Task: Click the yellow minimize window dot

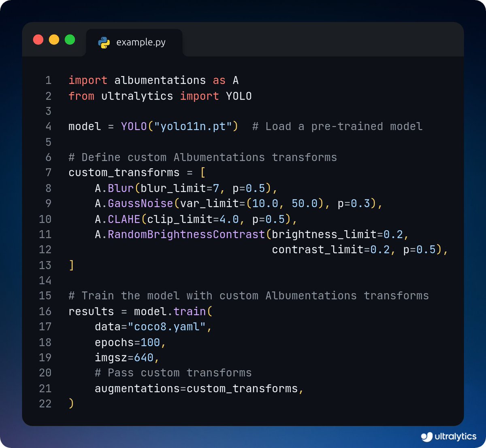Action: click(x=54, y=40)
